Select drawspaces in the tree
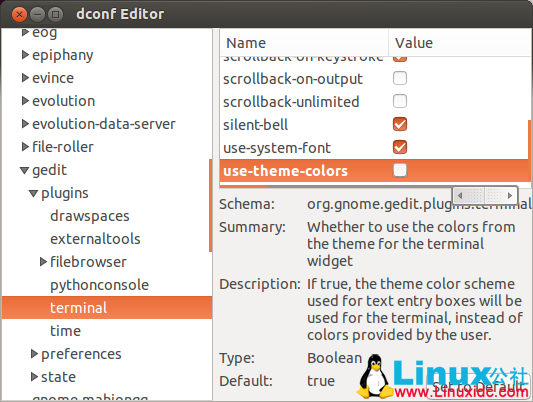Screen dimensions: 533x402 90,216
